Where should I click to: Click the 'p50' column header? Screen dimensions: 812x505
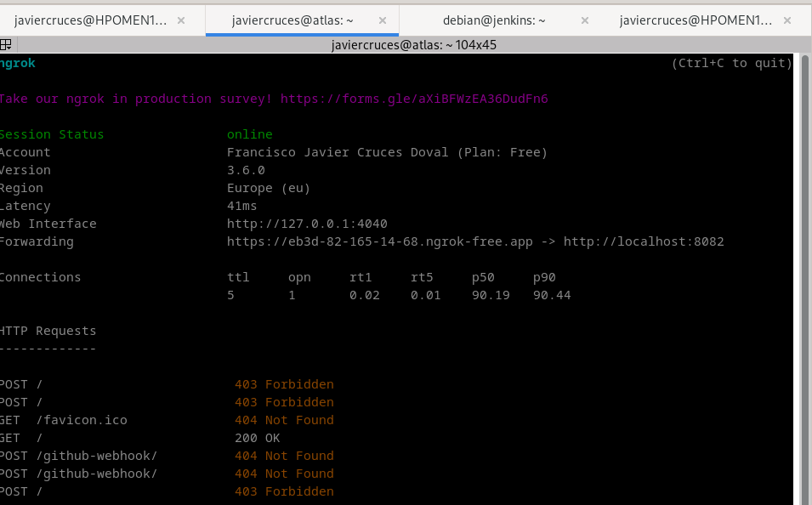point(483,278)
